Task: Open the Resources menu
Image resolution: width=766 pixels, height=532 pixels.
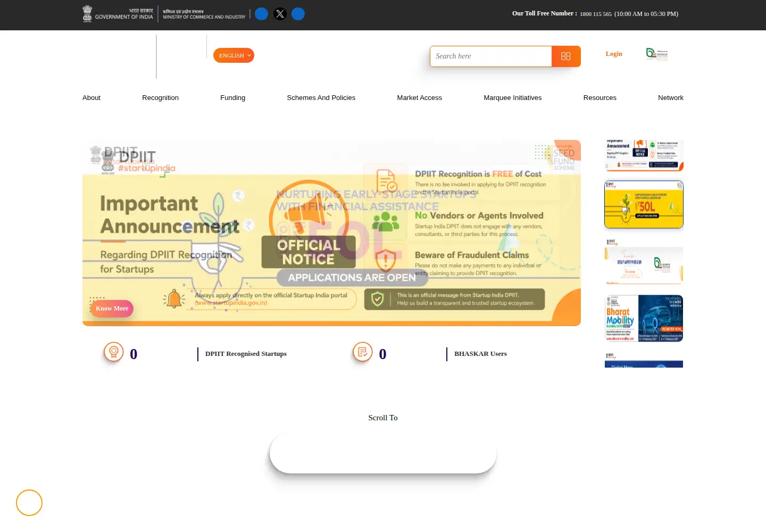Action: (x=600, y=98)
